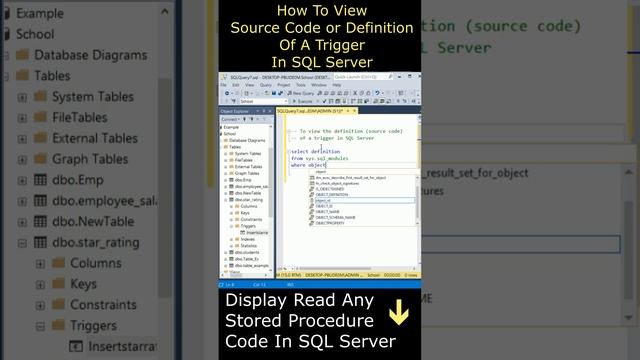Image resolution: width=640 pixels, height=360 pixels.
Task: Choose OBJECT_DEFINITION from the IntelliSense list
Action: (x=332, y=195)
